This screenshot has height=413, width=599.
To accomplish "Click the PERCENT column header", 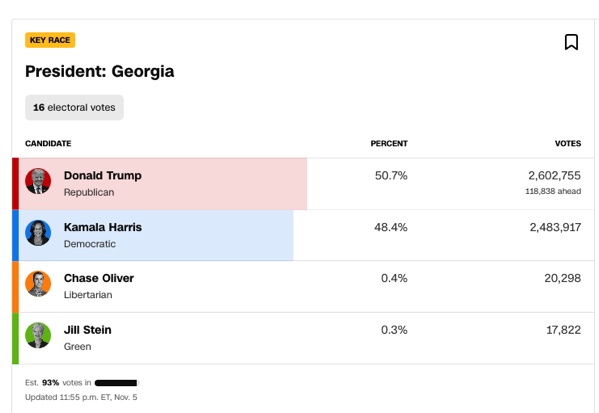I will click(389, 143).
